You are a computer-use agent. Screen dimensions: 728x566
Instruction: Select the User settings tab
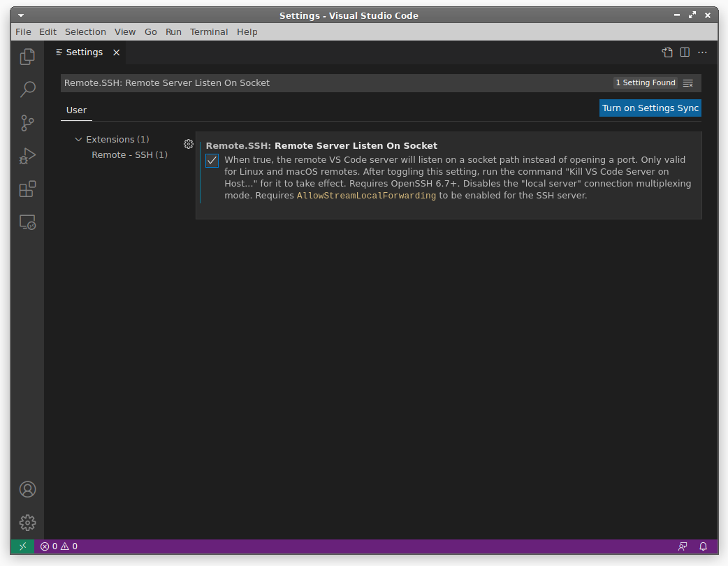click(x=76, y=110)
